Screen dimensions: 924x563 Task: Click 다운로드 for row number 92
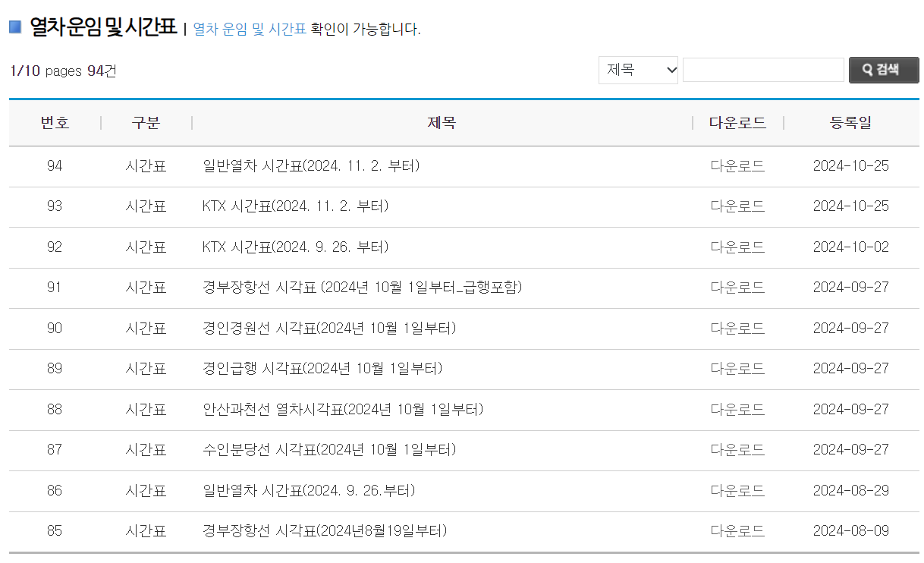point(737,247)
